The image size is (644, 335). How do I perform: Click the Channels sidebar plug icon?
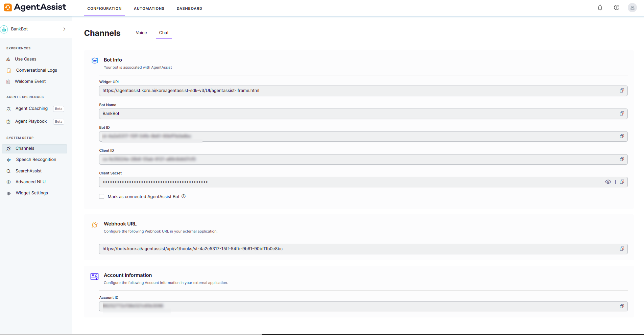pos(9,149)
